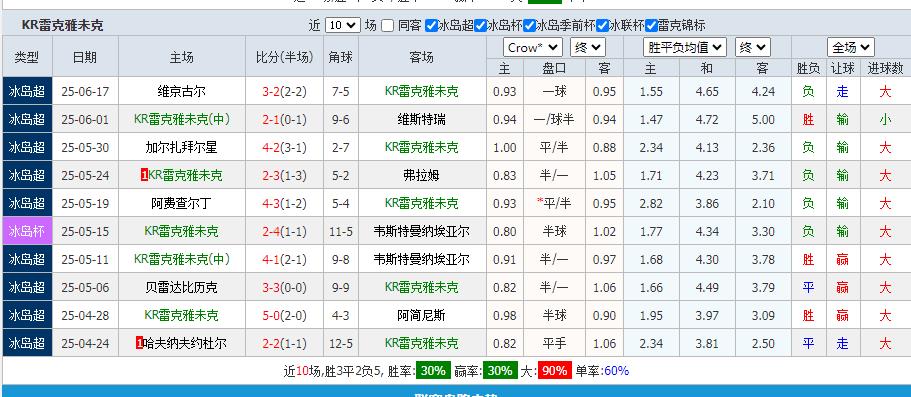Screen dimensions: 911x397
Task: Open the 4-3(1-2) score at 阿费查尔丁
Action: pos(284,203)
